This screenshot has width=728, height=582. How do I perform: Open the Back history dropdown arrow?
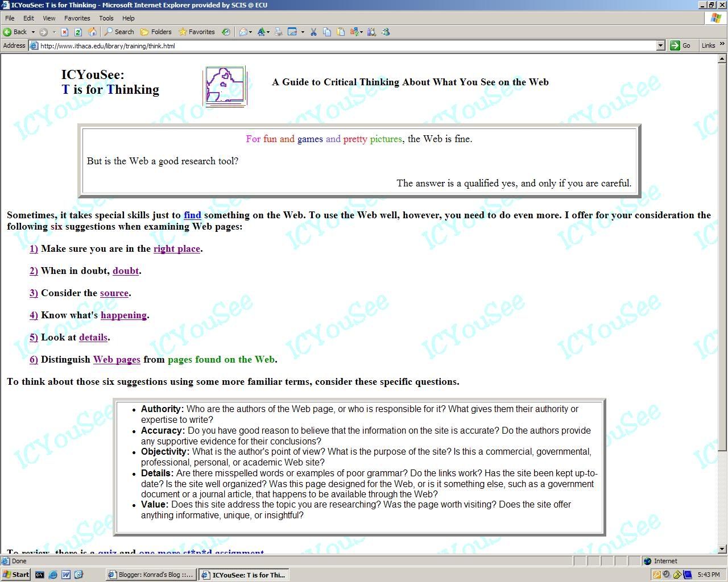[33, 32]
